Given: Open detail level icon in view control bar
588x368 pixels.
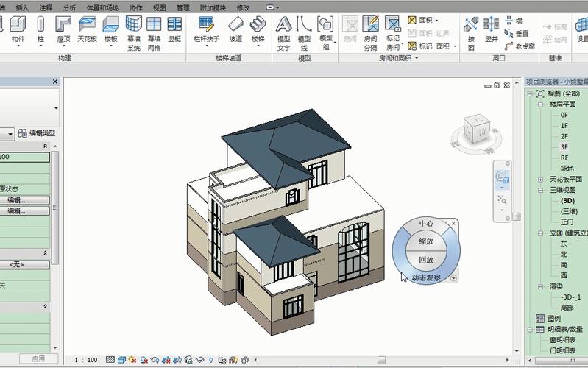Looking at the screenshot, I should [110, 360].
